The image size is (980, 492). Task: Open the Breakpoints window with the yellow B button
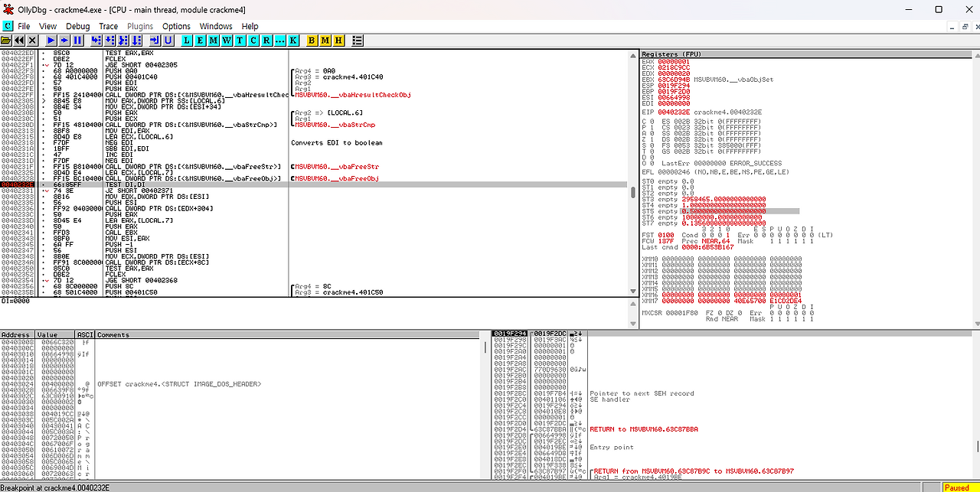[312, 40]
